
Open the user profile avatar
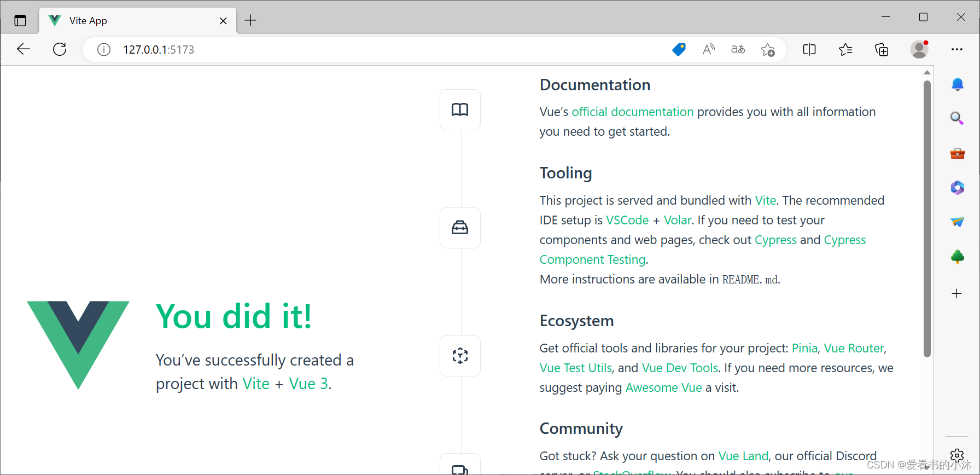919,49
